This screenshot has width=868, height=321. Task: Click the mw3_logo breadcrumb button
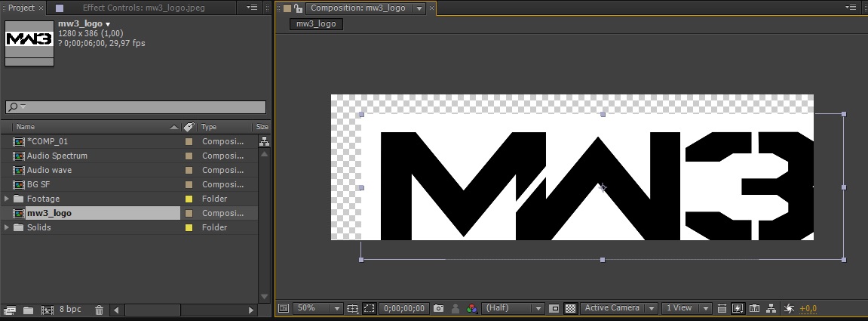[316, 24]
